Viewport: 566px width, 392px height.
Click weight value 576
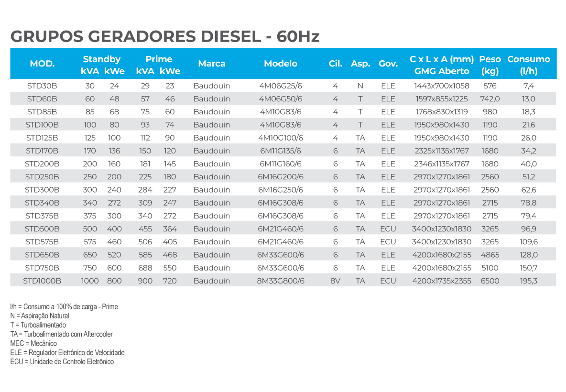(x=490, y=86)
